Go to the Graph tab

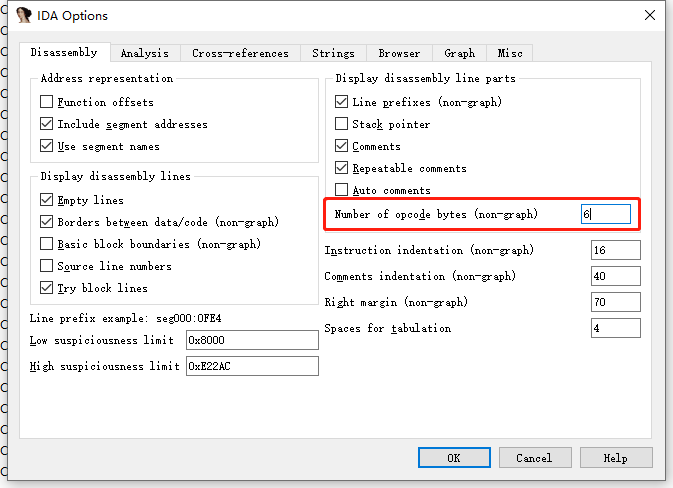460,53
